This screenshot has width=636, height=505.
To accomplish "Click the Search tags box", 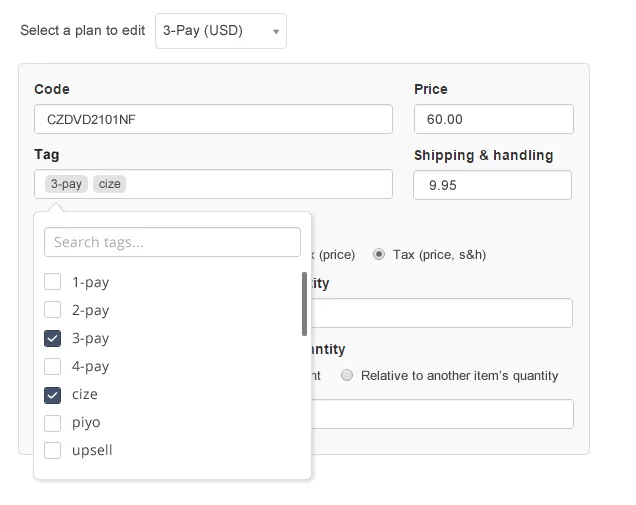I will tap(172, 242).
